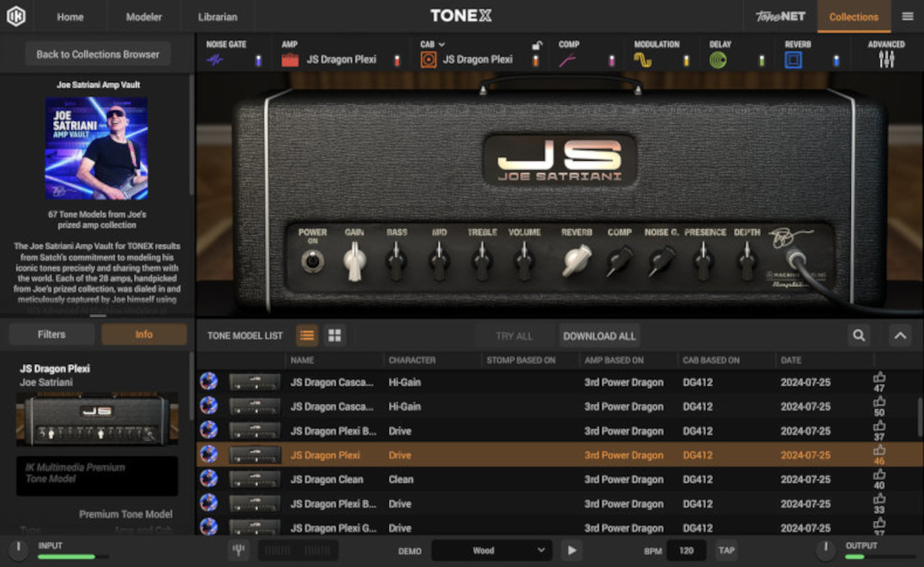Toggle CAB power switch
Image resolution: width=924 pixels, height=567 pixels.
click(536, 60)
